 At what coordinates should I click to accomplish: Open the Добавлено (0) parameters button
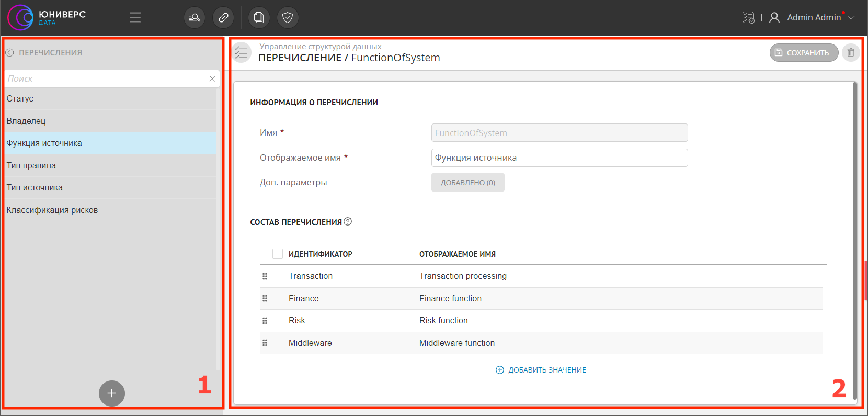(467, 183)
